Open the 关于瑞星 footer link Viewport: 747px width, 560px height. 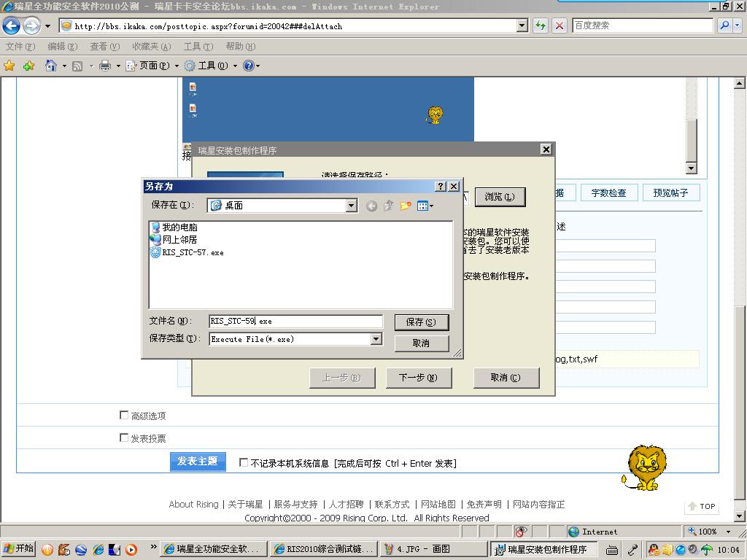245,505
